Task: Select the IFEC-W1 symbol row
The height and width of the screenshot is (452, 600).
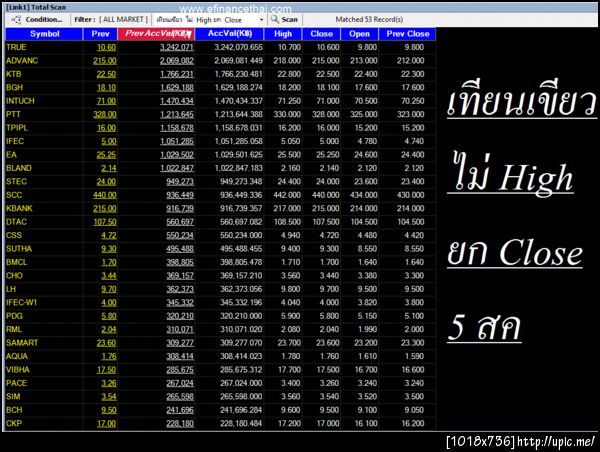Action: coord(220,302)
